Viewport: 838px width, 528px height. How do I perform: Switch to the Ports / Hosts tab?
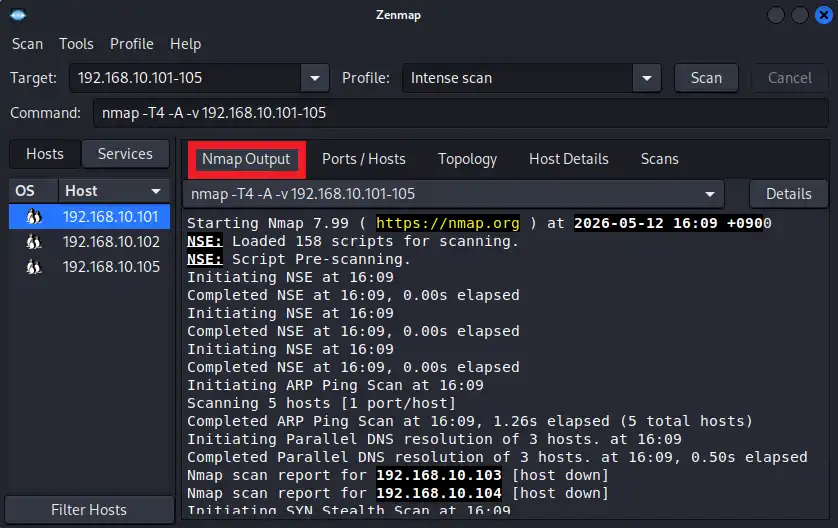coord(363,159)
